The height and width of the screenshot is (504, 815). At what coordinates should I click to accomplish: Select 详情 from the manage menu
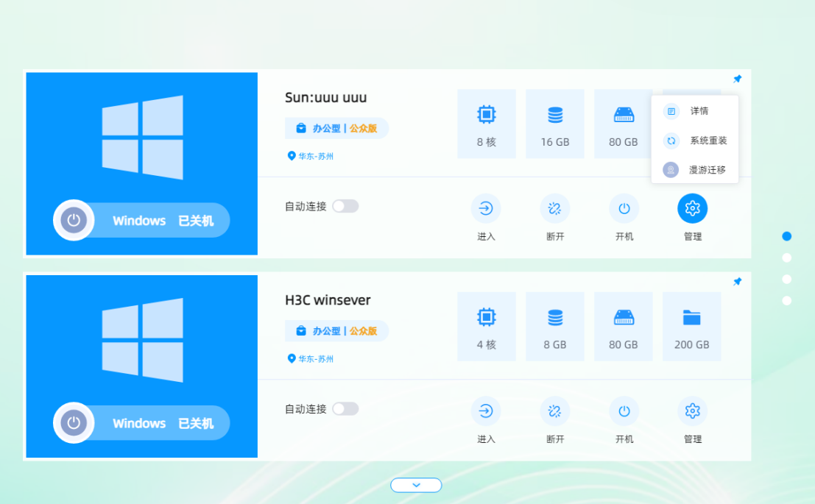click(695, 110)
